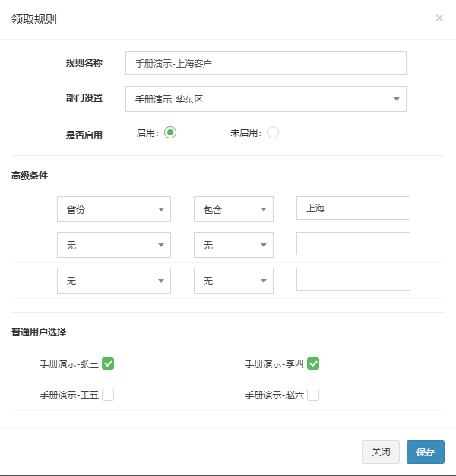Click the 普通用户选择 section heading
The width and height of the screenshot is (456, 476).
click(x=39, y=332)
